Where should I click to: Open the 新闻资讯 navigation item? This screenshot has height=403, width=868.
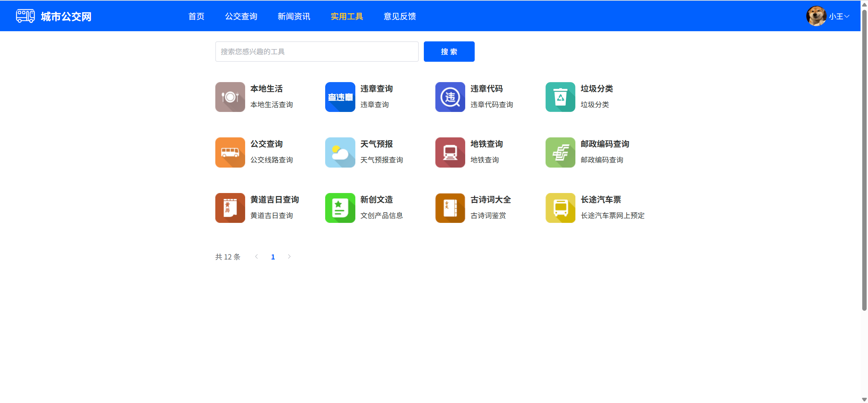294,16
